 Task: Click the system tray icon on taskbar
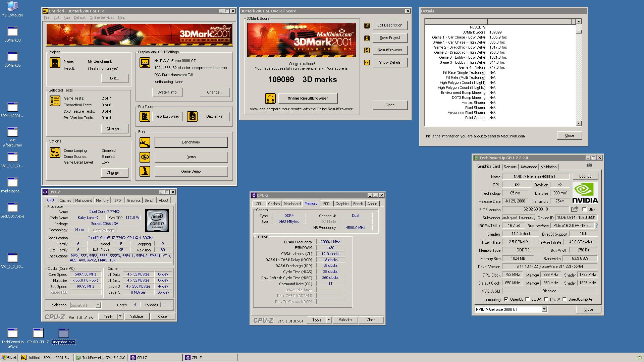[639, 358]
